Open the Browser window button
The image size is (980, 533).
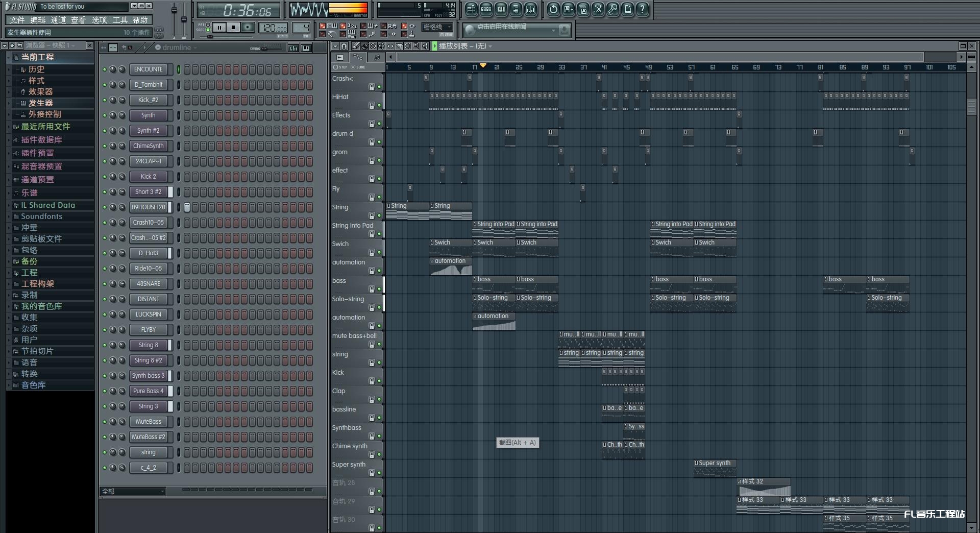[x=516, y=9]
